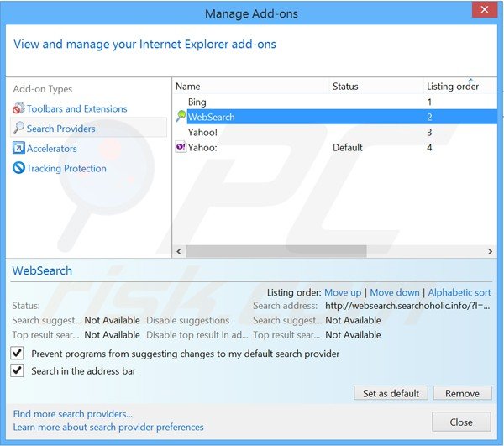Uncheck Search in the address bar

tap(18, 370)
